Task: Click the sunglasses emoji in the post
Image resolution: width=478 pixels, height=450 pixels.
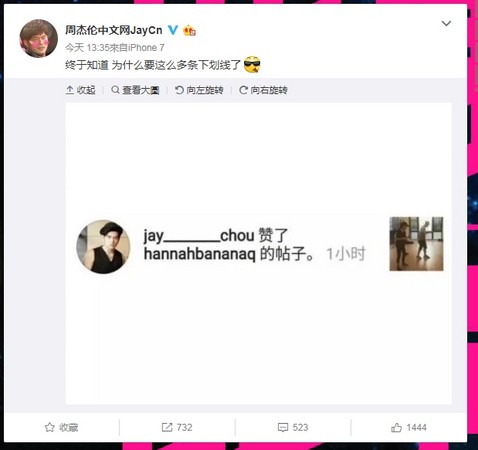Action: click(252, 64)
